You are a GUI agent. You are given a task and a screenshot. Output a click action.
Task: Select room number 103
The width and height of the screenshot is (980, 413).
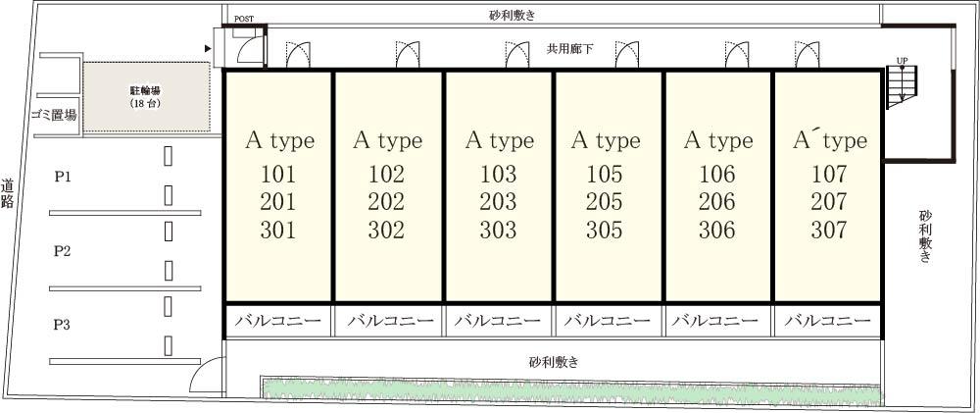tap(499, 174)
